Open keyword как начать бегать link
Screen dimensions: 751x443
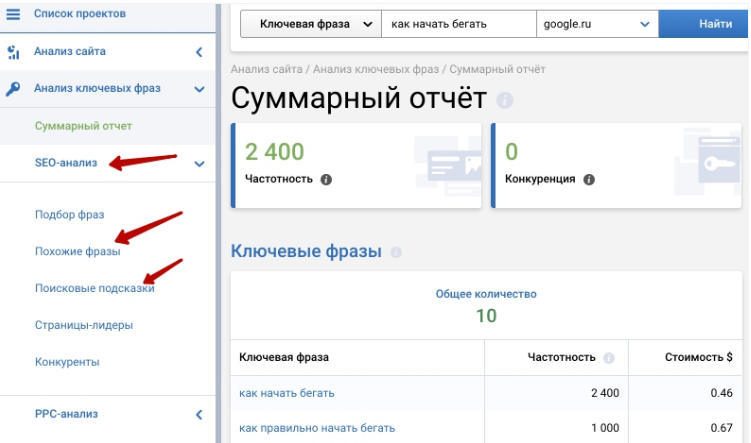click(286, 393)
